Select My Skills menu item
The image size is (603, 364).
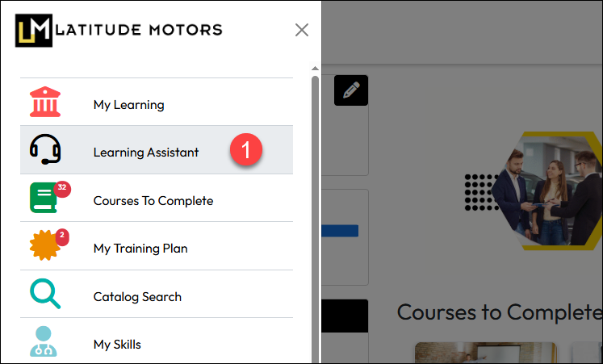(x=117, y=345)
